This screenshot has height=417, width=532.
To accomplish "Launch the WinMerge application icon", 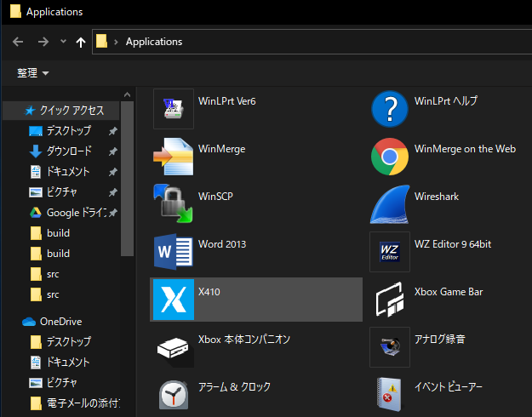I will 174,157.
